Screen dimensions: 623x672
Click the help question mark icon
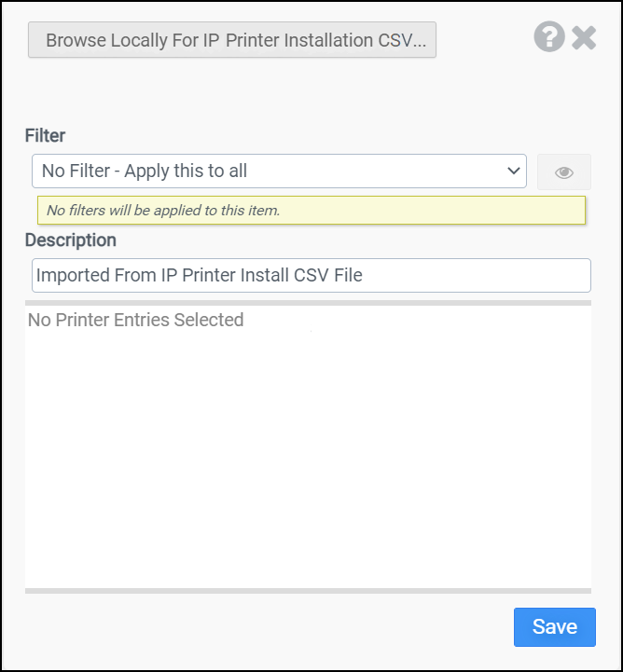coord(549,37)
